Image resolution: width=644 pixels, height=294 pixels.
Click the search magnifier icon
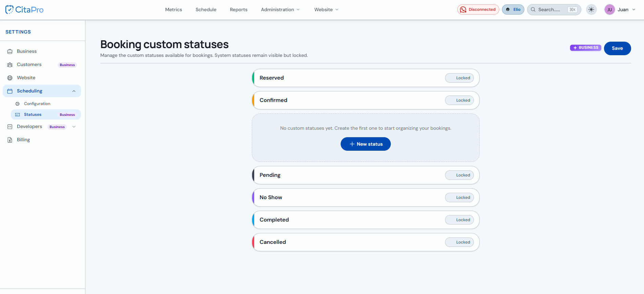tap(533, 9)
